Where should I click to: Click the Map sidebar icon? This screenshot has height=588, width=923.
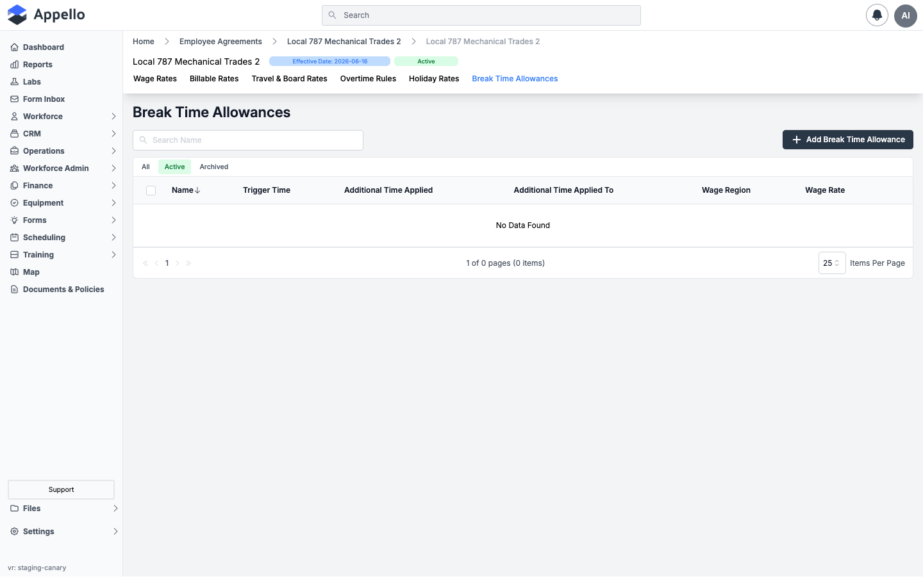14,272
